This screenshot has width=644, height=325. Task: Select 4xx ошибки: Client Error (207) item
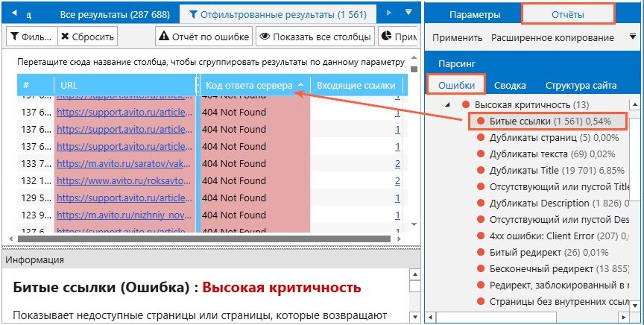pyautogui.click(x=559, y=236)
